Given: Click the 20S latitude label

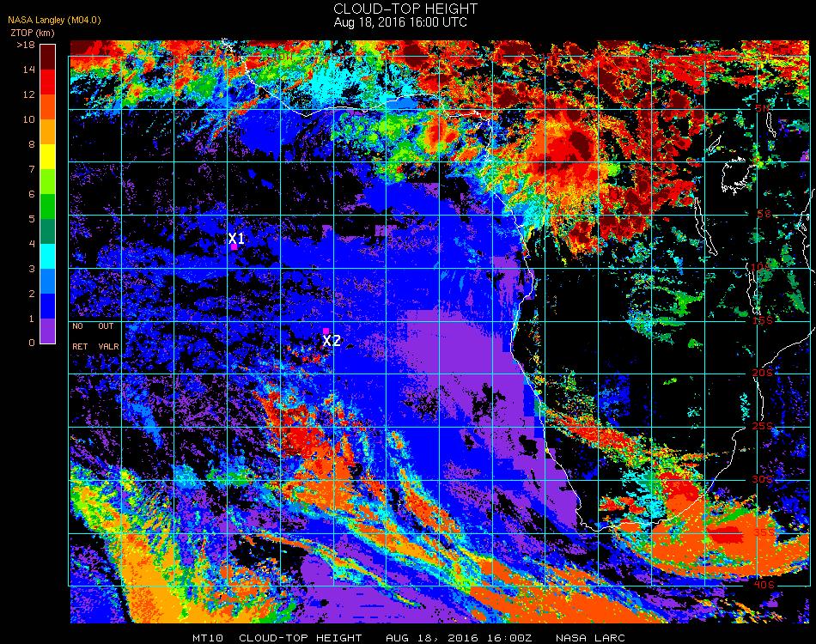Looking at the screenshot, I should [x=762, y=373].
